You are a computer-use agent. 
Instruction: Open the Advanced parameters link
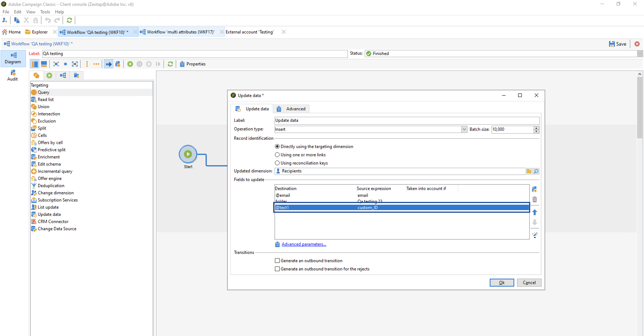point(304,244)
